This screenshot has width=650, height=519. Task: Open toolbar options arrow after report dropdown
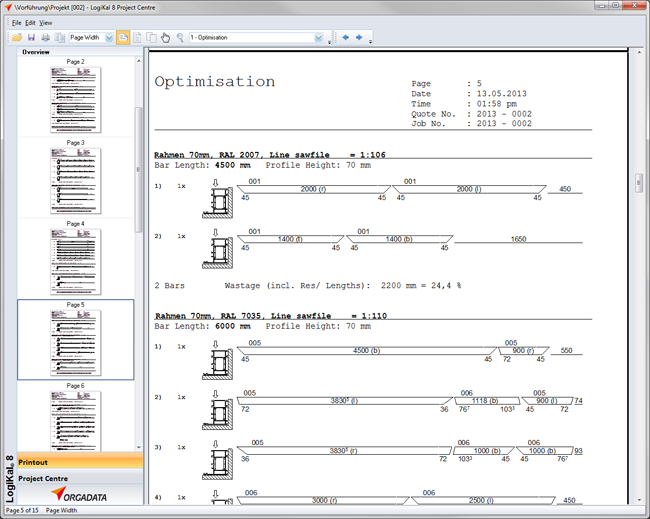coord(330,41)
